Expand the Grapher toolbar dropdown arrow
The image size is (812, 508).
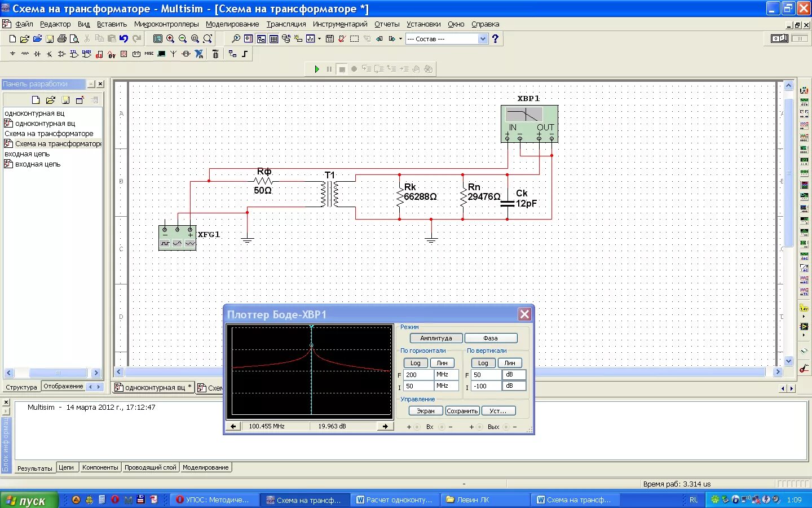click(319, 39)
